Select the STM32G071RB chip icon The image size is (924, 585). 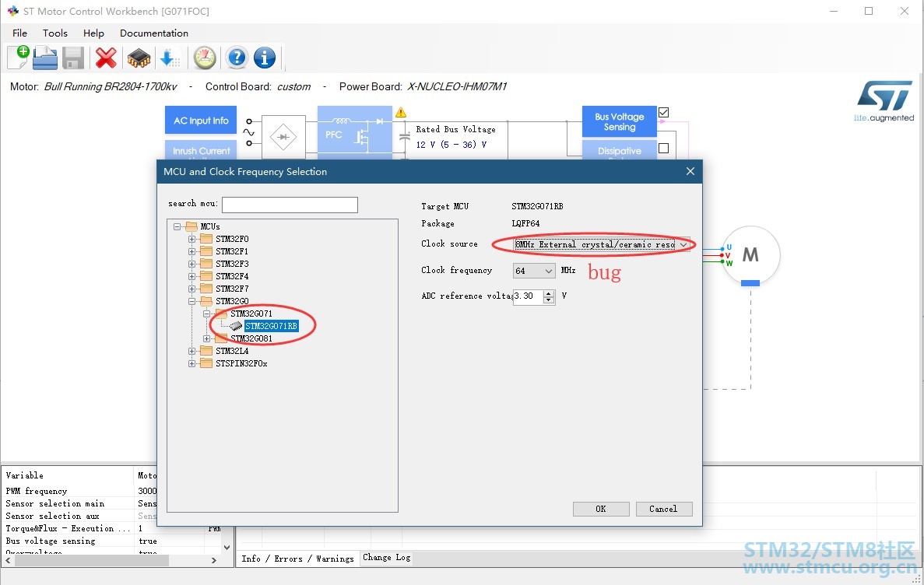pyautogui.click(x=236, y=326)
